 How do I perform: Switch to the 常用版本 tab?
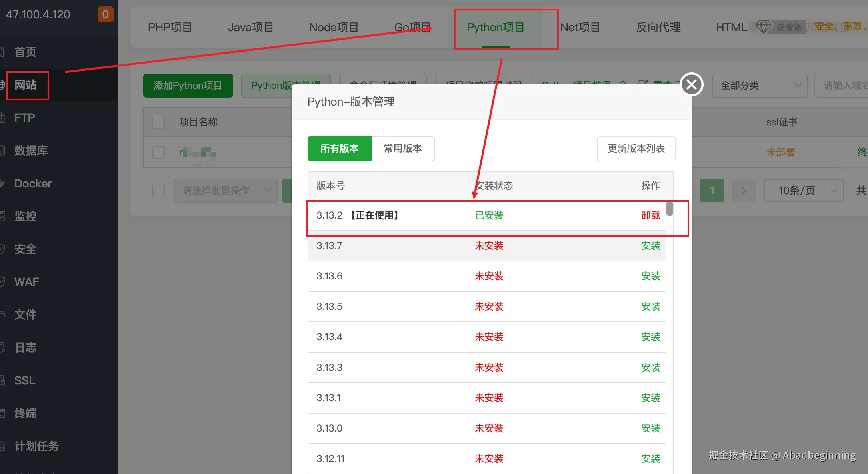tap(402, 149)
